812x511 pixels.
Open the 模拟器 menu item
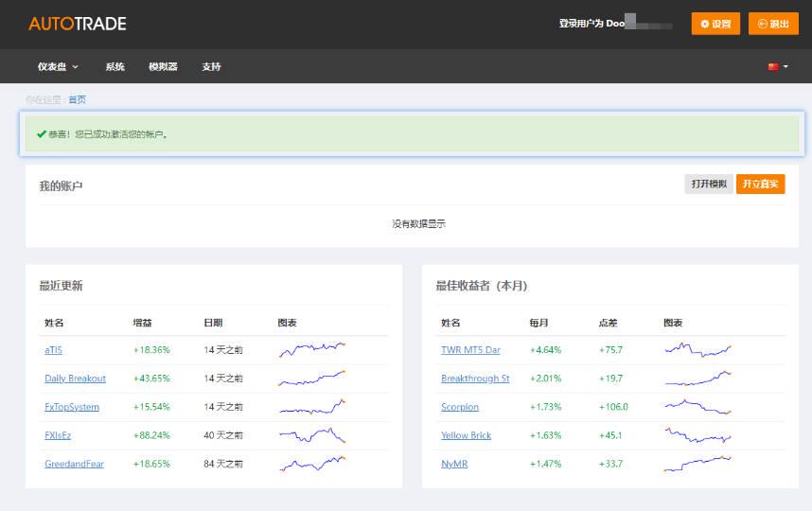pos(163,66)
